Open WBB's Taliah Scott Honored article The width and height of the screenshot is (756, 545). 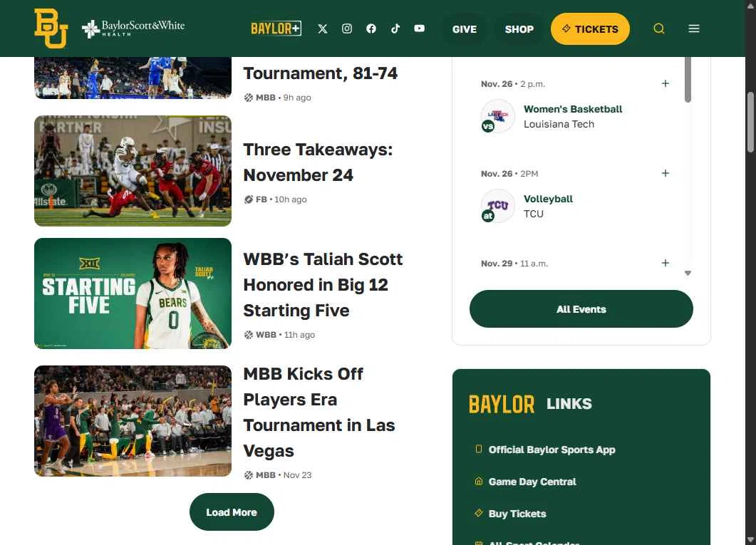pyautogui.click(x=323, y=284)
